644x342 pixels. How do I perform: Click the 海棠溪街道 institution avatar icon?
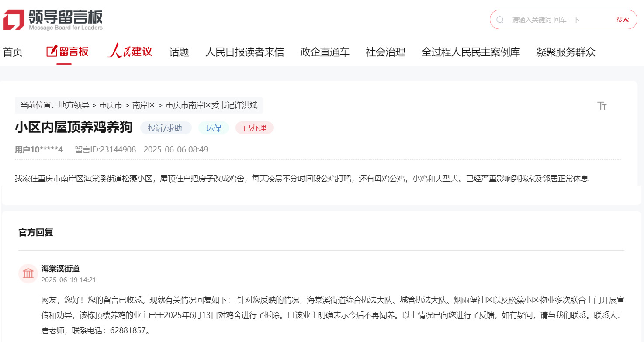[x=28, y=273]
